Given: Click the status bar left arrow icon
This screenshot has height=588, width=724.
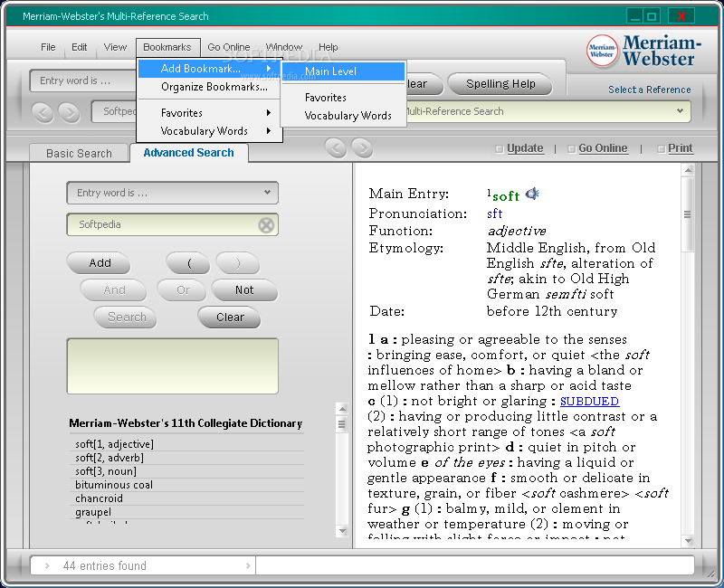Looking at the screenshot, I should tap(47, 565).
